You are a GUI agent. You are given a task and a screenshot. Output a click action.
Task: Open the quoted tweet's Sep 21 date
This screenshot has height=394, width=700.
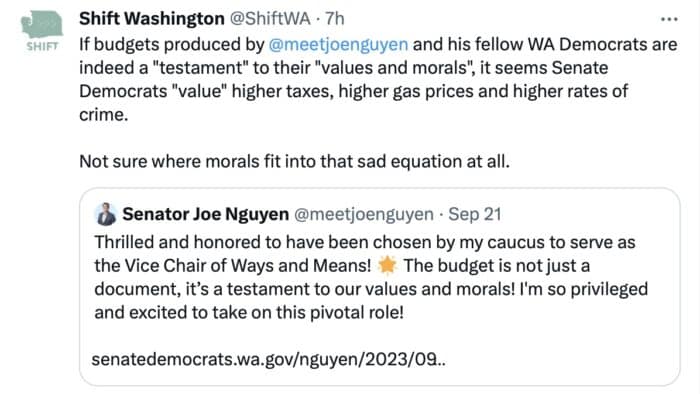pyautogui.click(x=475, y=214)
